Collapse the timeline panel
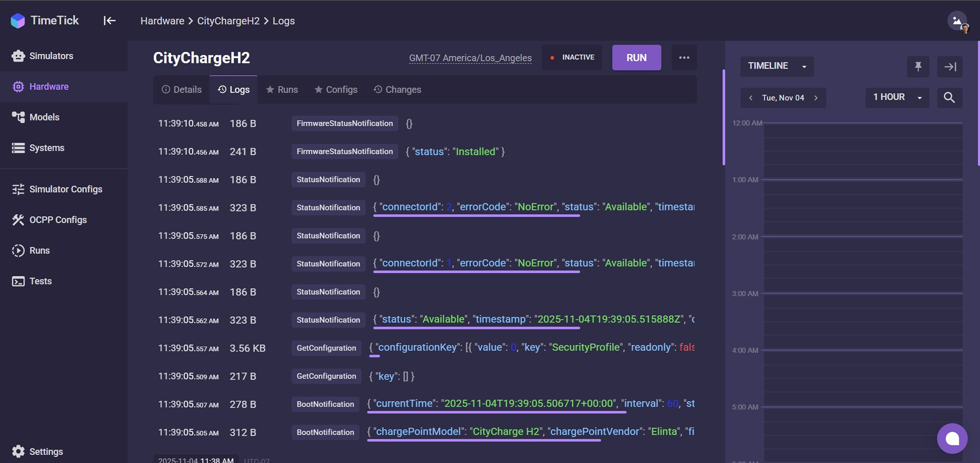980x463 pixels. pos(950,67)
